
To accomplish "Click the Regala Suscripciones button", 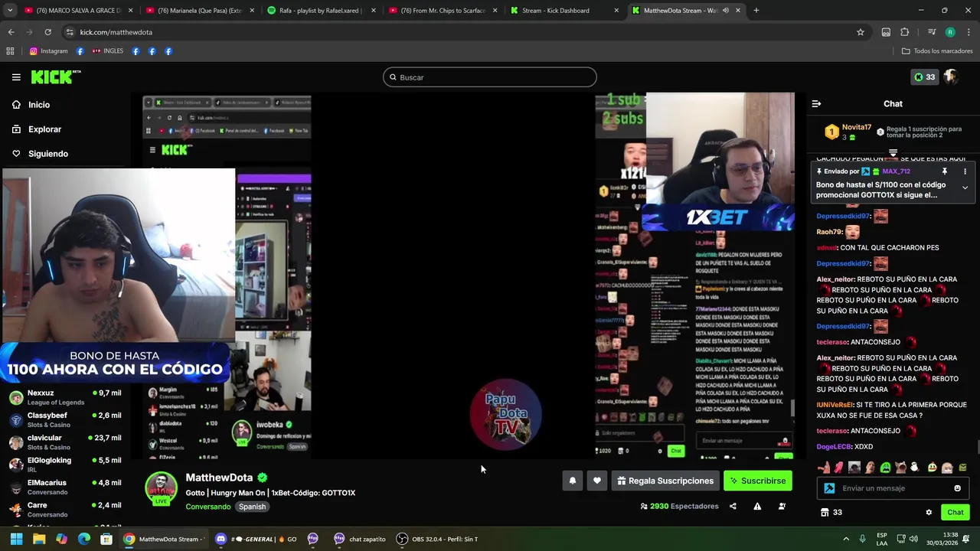I will (x=665, y=481).
